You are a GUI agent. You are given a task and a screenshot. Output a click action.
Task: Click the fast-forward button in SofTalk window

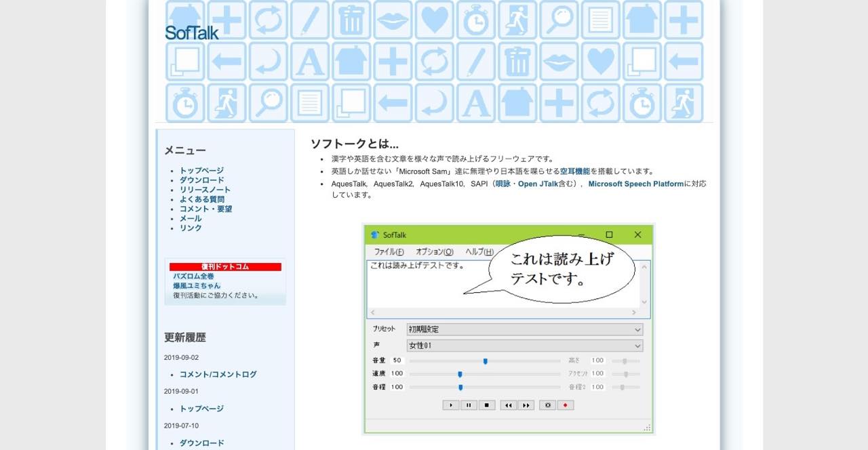point(526,405)
